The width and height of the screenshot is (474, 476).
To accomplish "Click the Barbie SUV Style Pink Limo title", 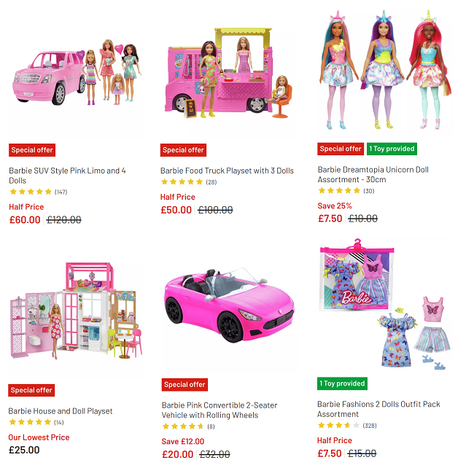I will coord(67,176).
